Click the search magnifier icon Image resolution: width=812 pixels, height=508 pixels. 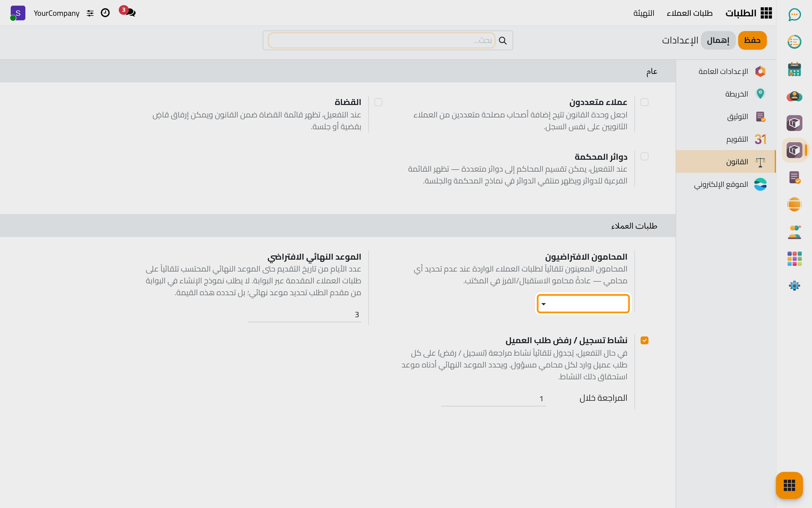(x=502, y=40)
